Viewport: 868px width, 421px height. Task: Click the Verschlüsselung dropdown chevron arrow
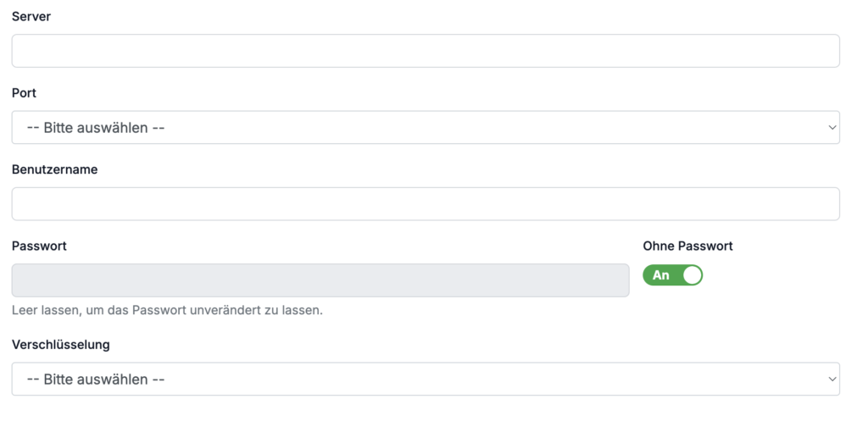click(831, 379)
